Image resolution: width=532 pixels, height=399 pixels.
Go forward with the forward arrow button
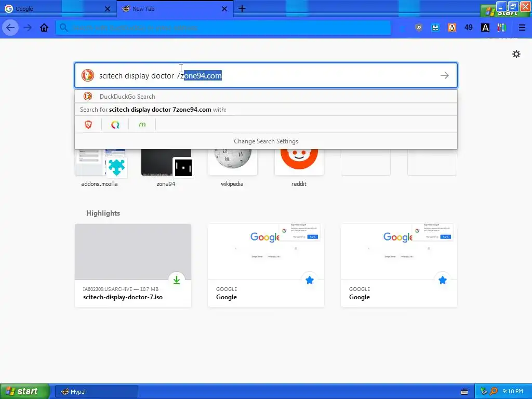28,28
